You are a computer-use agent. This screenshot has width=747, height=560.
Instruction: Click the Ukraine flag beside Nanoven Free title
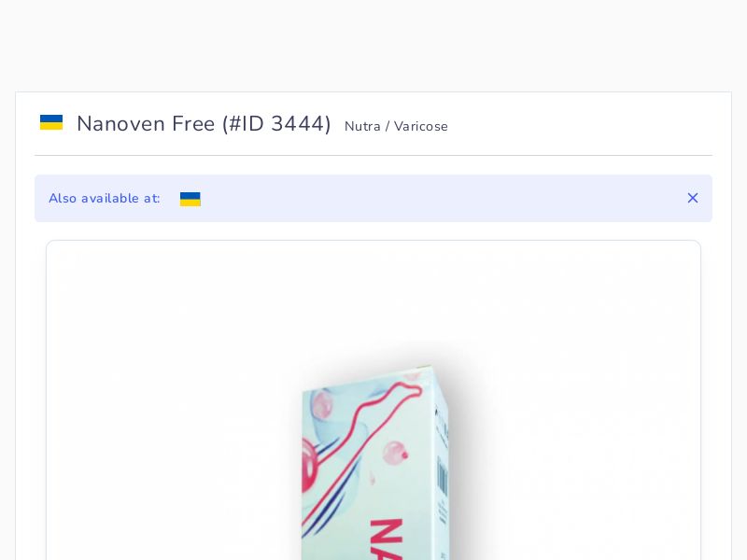coord(51,122)
